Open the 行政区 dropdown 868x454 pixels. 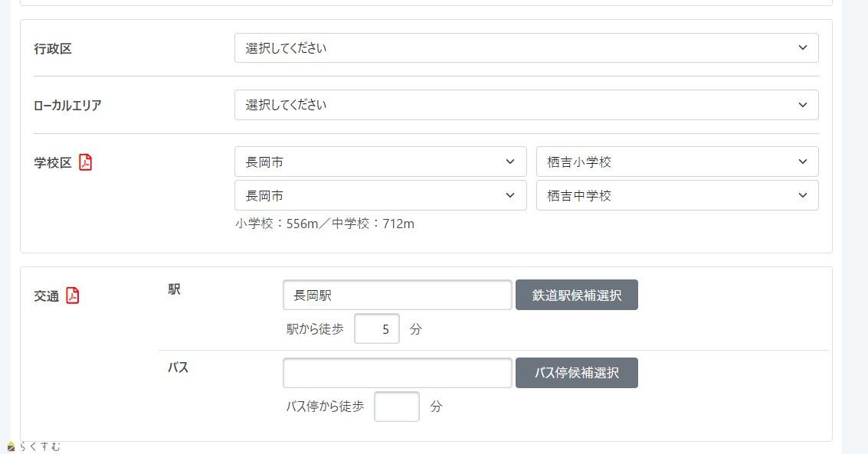[x=526, y=48]
